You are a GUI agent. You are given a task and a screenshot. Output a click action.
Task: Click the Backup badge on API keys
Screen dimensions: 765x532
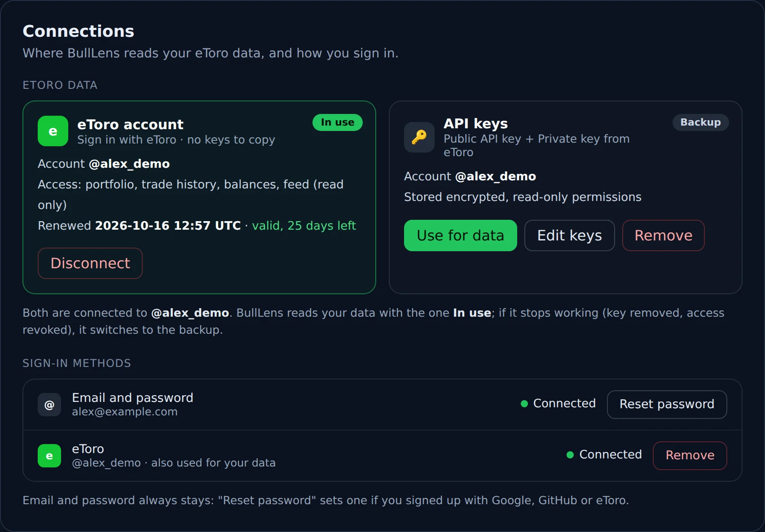[x=701, y=122]
